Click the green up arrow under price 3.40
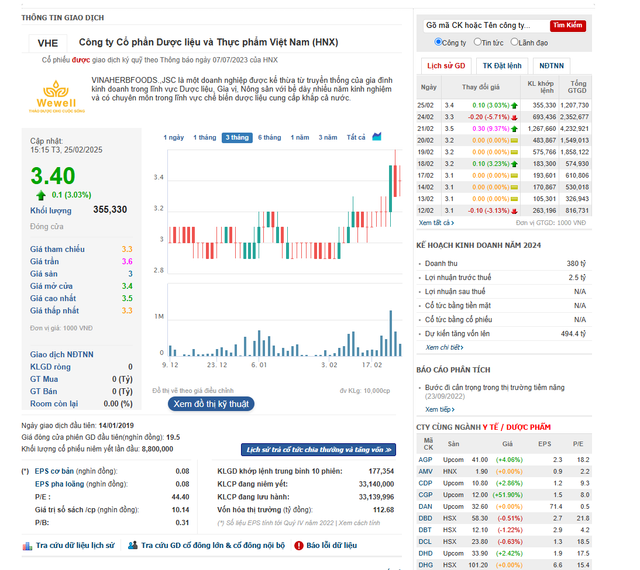The image size is (640, 570). click(41, 195)
